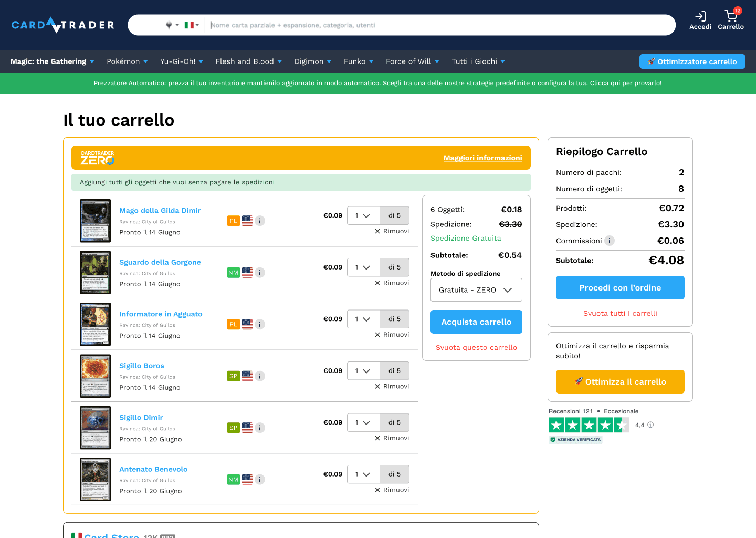Open Sigillo Dimir card link
The height and width of the screenshot is (538, 756).
coord(141,418)
